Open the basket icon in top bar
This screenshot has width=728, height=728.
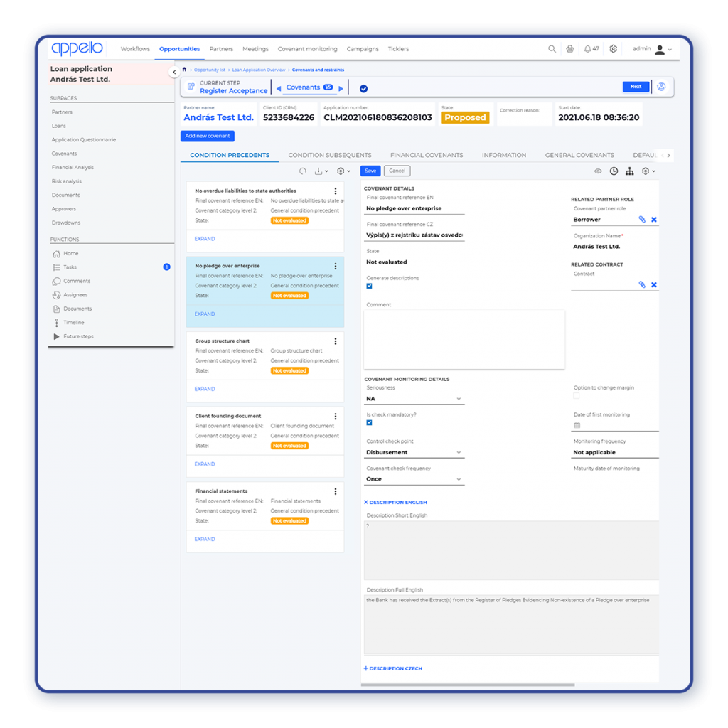tap(569, 49)
